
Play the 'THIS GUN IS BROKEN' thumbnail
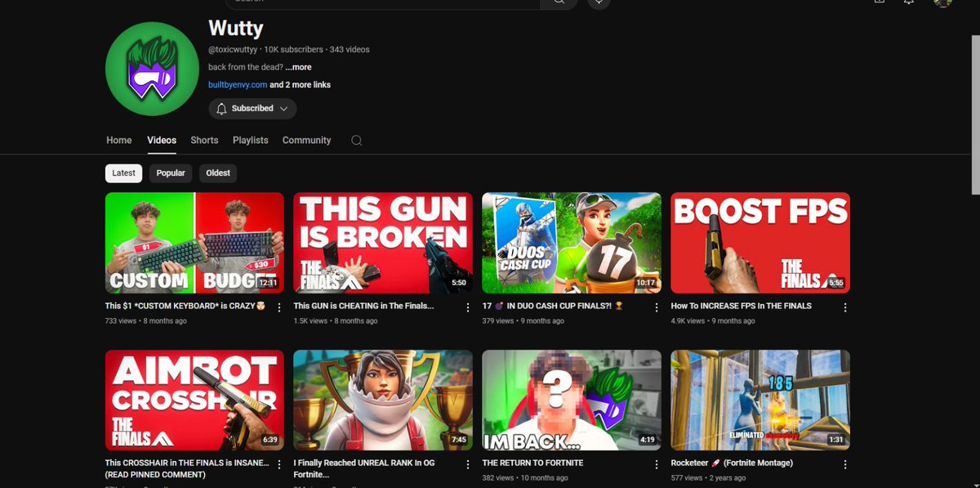(x=383, y=243)
